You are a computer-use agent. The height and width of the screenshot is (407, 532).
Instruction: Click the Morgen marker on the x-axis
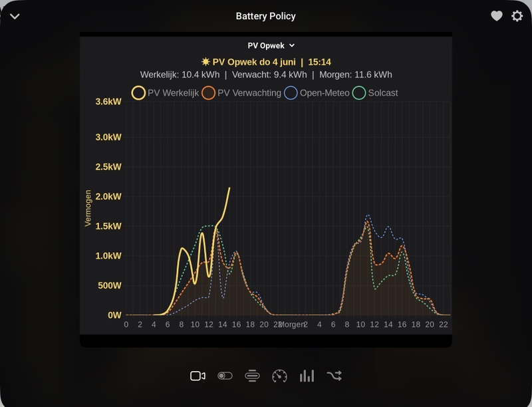click(291, 325)
